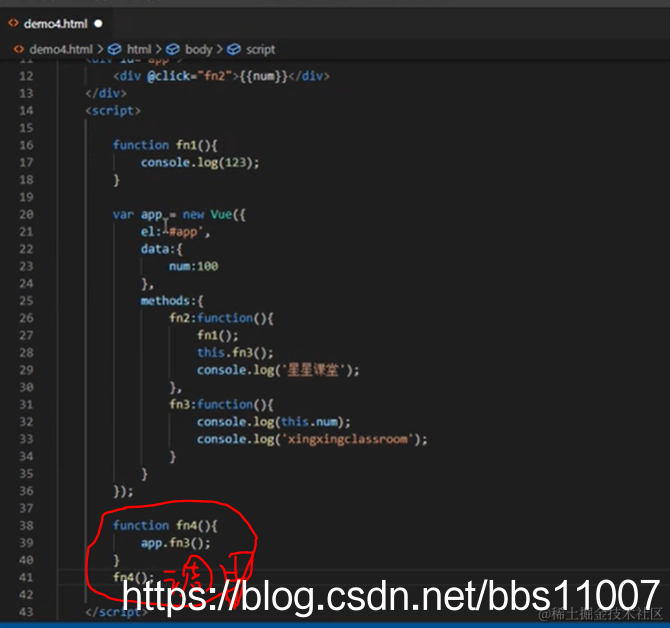Click fn3:function(){ definition
The height and width of the screenshot is (628, 670).
pyautogui.click(x=221, y=405)
